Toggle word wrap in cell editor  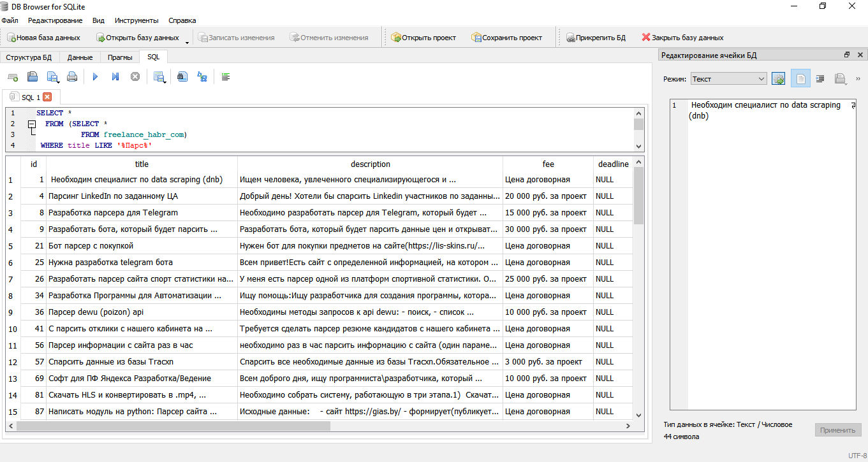click(x=820, y=78)
